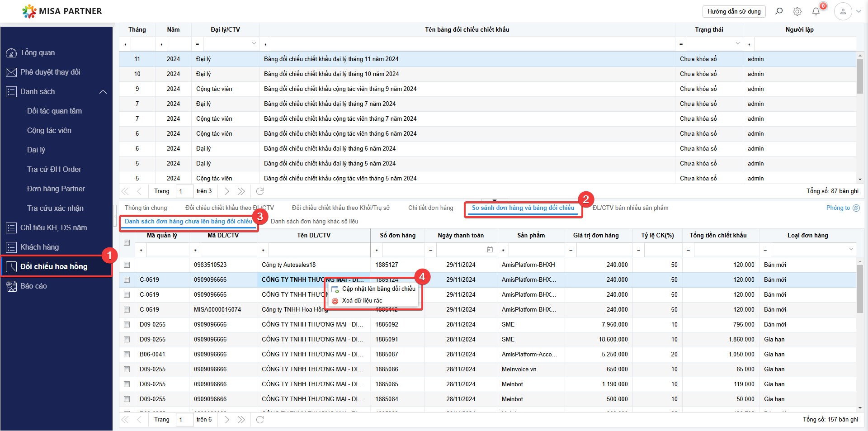The width and height of the screenshot is (868, 431).
Task: Go to next page of bottom grid
Action: (x=227, y=420)
